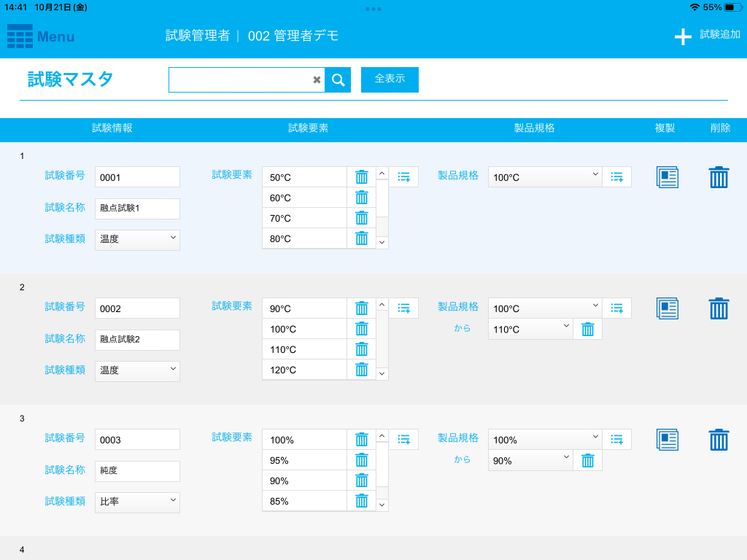Screen dimensions: 747x560
Task: Open the 90% spec dropdown in test 0003
Action: pyautogui.click(x=530, y=461)
